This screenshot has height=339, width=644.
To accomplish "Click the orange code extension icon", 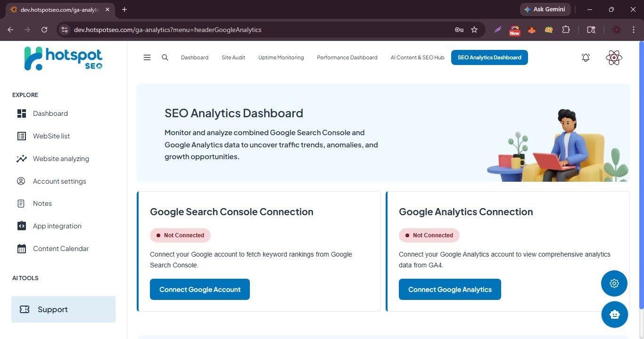I will 548,30.
